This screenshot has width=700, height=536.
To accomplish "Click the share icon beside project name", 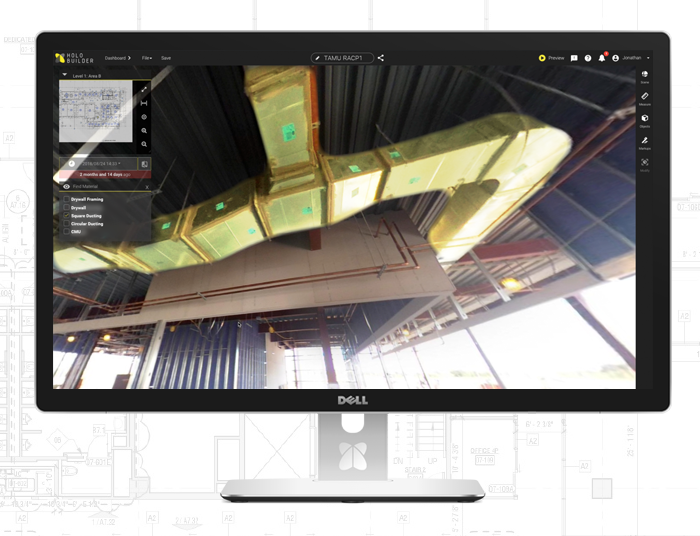I will point(381,58).
